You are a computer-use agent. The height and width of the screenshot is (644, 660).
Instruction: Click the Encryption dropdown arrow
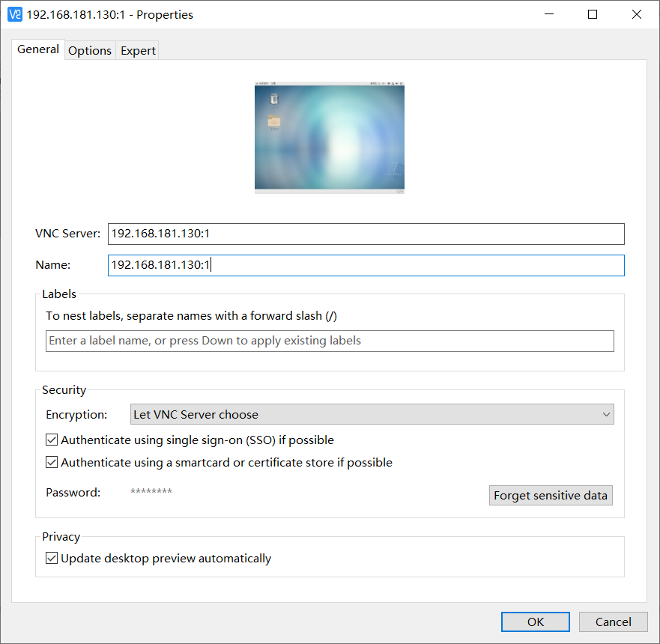pyautogui.click(x=606, y=414)
